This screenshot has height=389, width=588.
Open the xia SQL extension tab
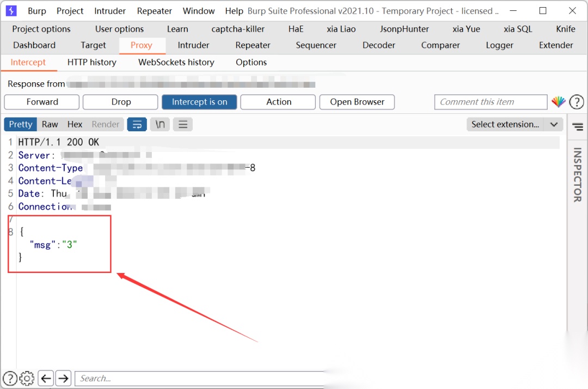tap(518, 29)
